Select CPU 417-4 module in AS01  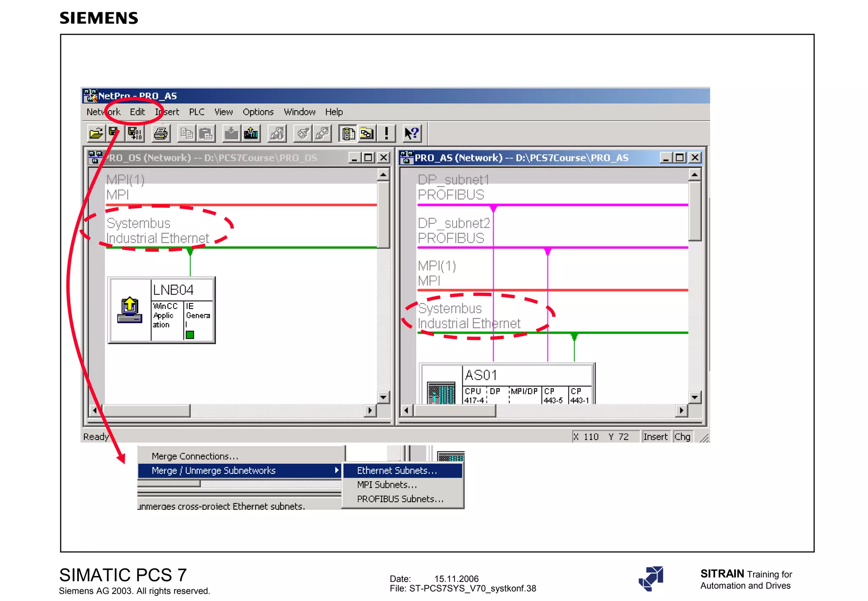tap(474, 395)
